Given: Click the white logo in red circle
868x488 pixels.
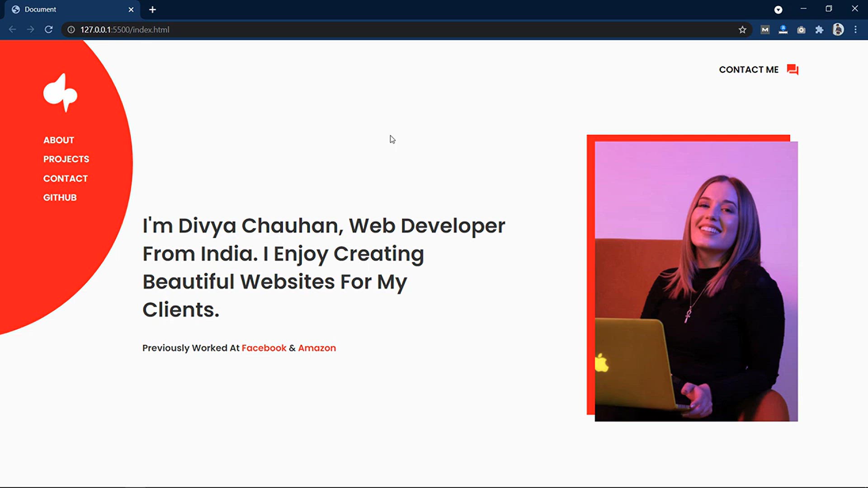Looking at the screenshot, I should click(61, 93).
